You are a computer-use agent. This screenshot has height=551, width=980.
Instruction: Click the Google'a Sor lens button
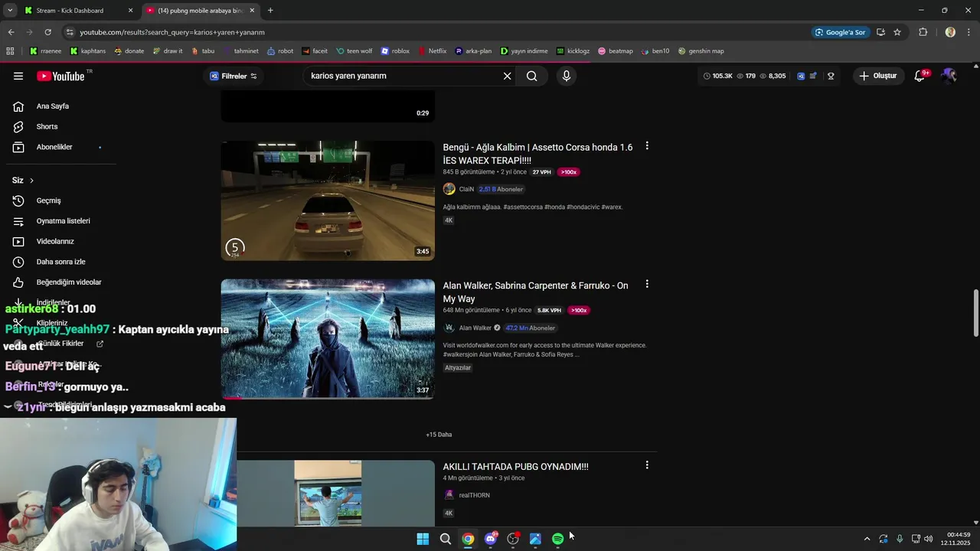point(840,32)
